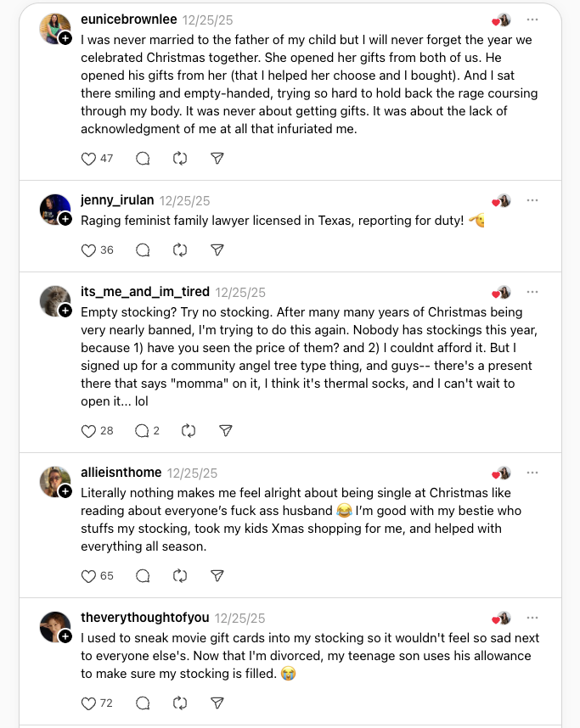Open reply box on eunicebrownlee's post
The width and height of the screenshot is (580, 728).
click(143, 159)
